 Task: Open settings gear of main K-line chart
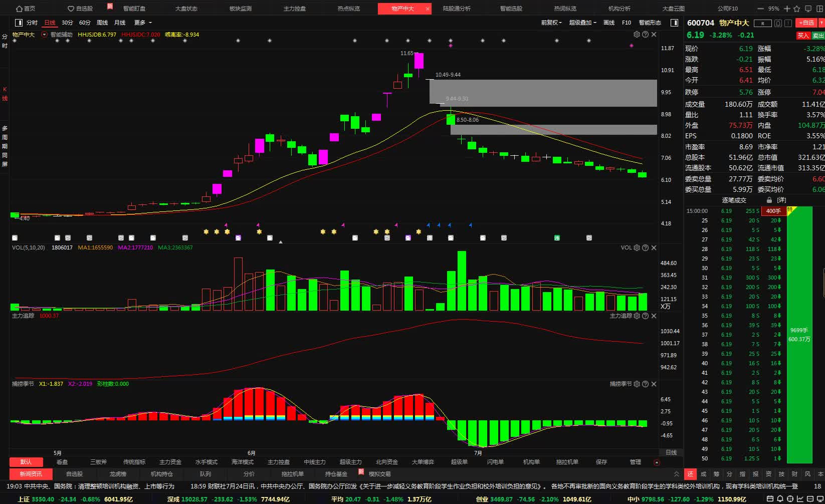point(637,35)
